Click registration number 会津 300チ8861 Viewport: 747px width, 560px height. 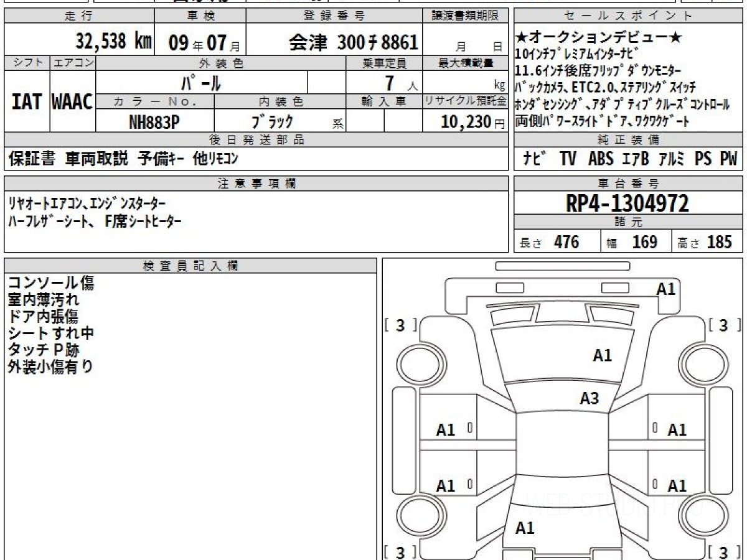tap(354, 42)
